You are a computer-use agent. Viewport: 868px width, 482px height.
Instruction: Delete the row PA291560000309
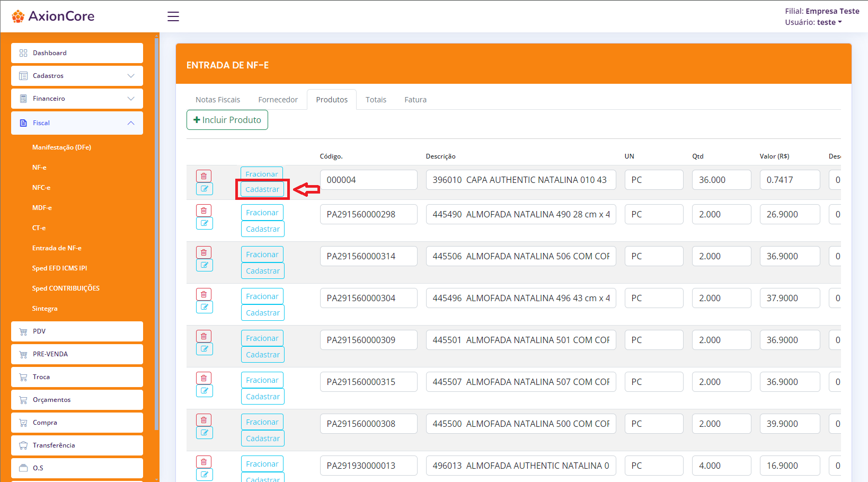(x=204, y=336)
